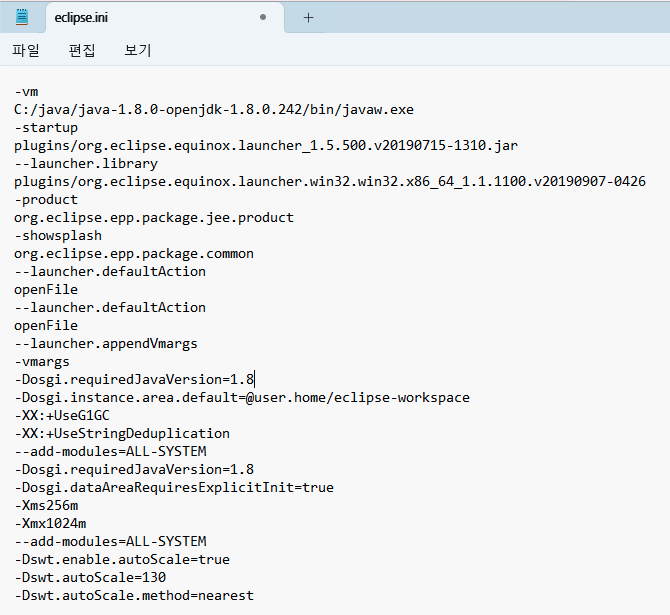Click the -product line
The image size is (670, 615).
[46, 200]
